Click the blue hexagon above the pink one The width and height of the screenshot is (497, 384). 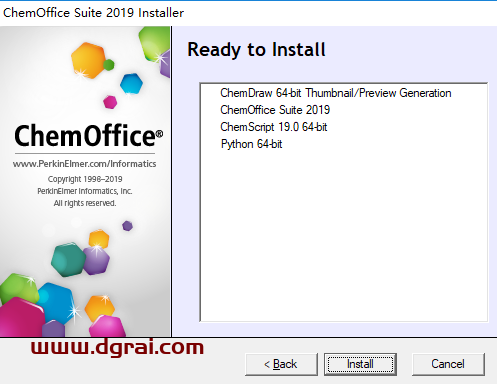(131, 84)
